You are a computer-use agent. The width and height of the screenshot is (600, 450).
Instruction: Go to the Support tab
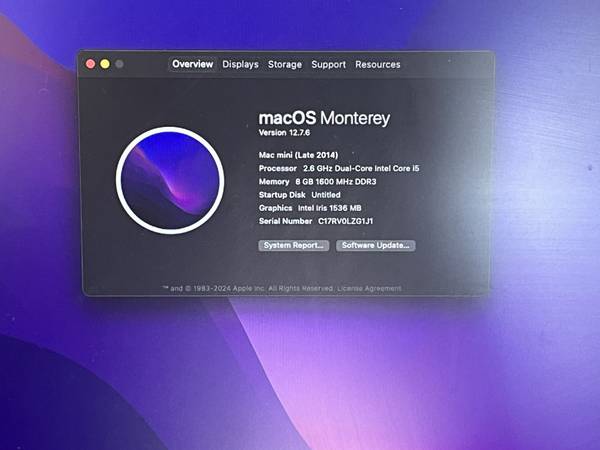[328, 64]
